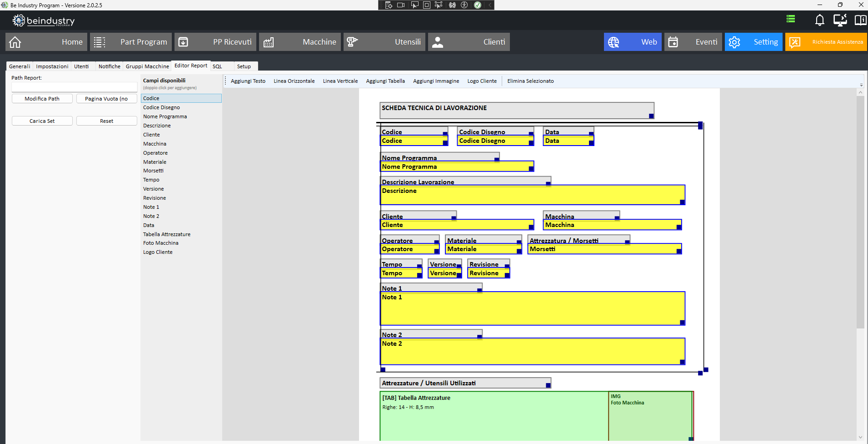Open the Part Program section
The width and height of the screenshot is (868, 444).
[131, 42]
